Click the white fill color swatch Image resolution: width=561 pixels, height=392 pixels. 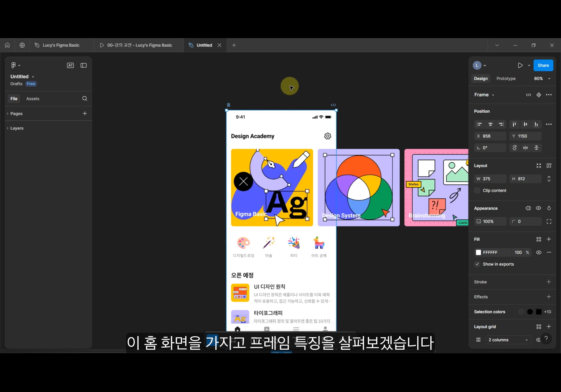(478, 252)
